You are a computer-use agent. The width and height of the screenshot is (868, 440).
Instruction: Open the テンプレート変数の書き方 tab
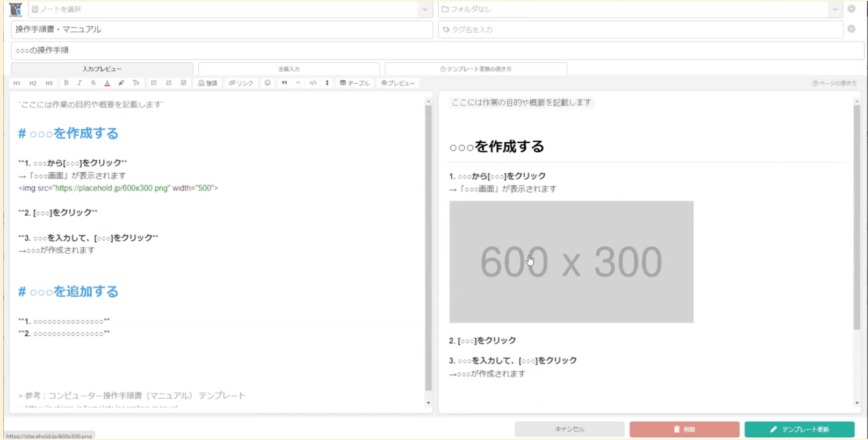tap(476, 69)
